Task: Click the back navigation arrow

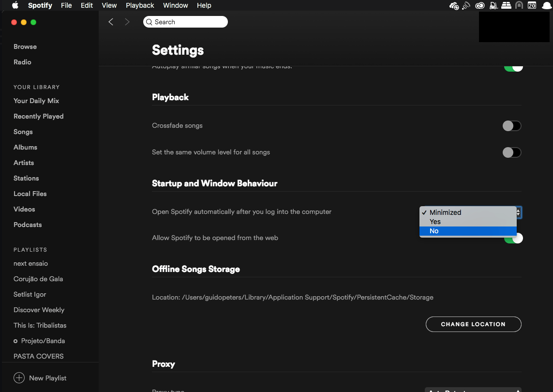Action: pyautogui.click(x=111, y=22)
